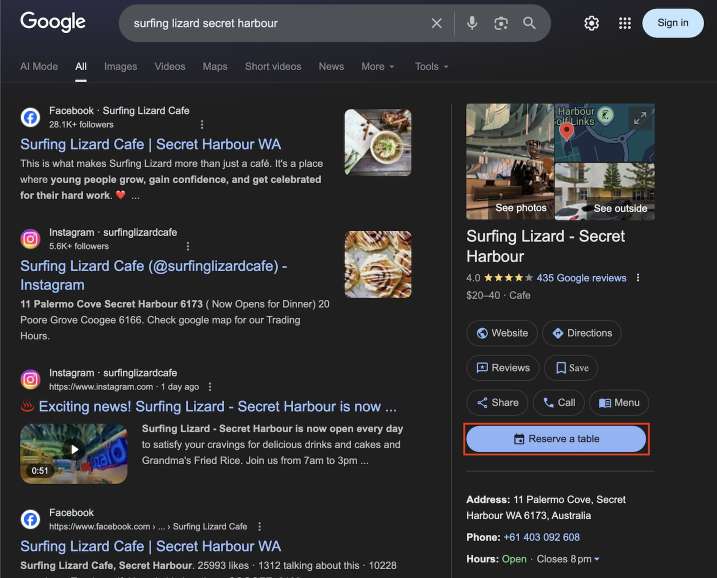The image size is (717, 578).
Task: Click address text 11 Palermo Cove
Action: point(546,508)
